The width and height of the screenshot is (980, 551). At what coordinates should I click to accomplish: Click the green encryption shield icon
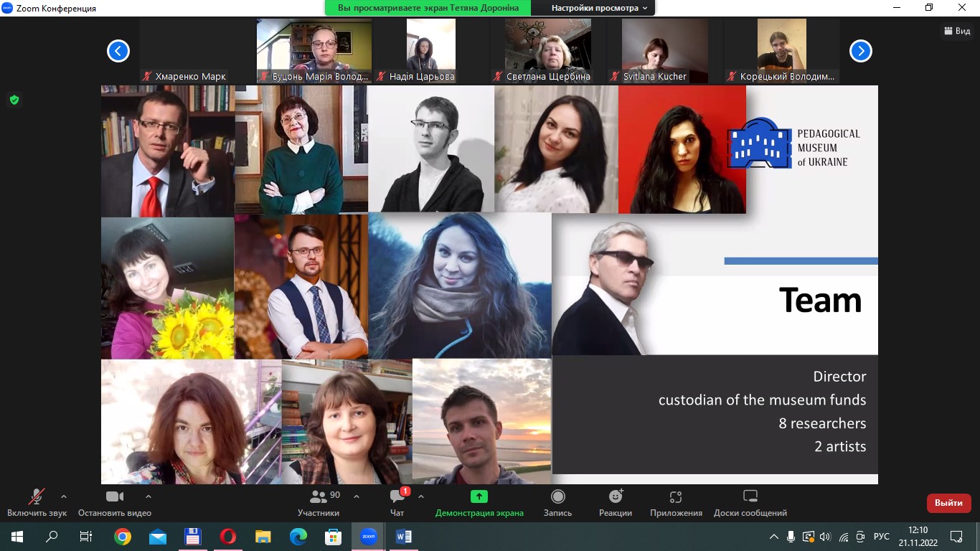[x=14, y=100]
